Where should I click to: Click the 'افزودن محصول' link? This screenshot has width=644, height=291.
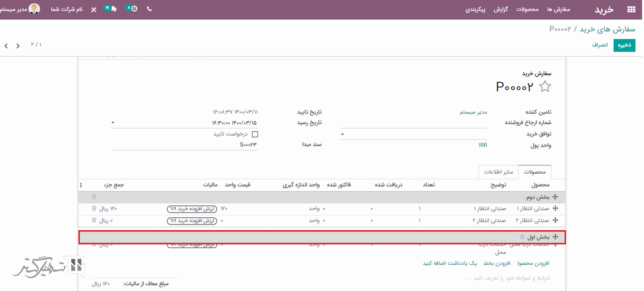533,263
